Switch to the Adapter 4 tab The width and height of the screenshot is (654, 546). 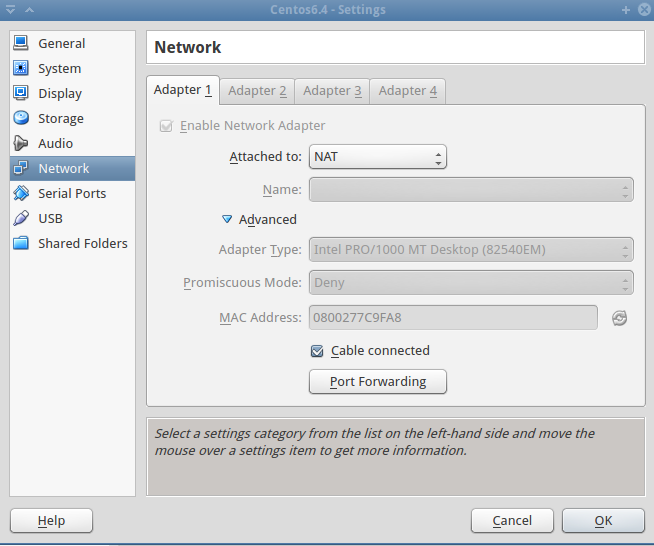click(x=407, y=91)
